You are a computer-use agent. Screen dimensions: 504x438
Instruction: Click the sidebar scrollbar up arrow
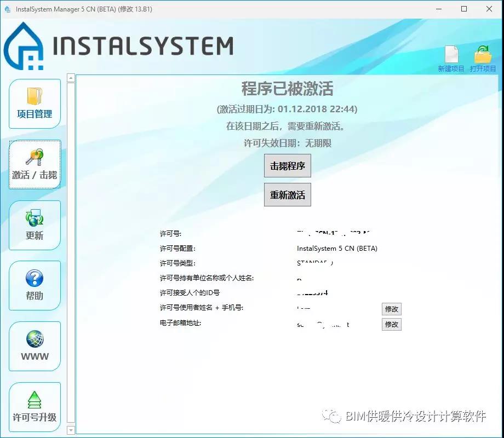point(71,78)
